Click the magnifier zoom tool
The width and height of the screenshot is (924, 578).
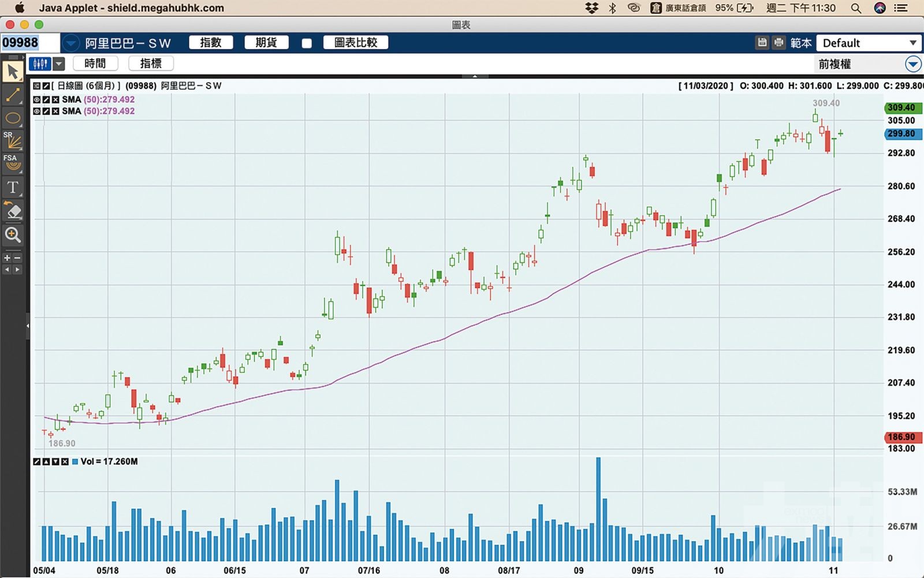pyautogui.click(x=13, y=234)
